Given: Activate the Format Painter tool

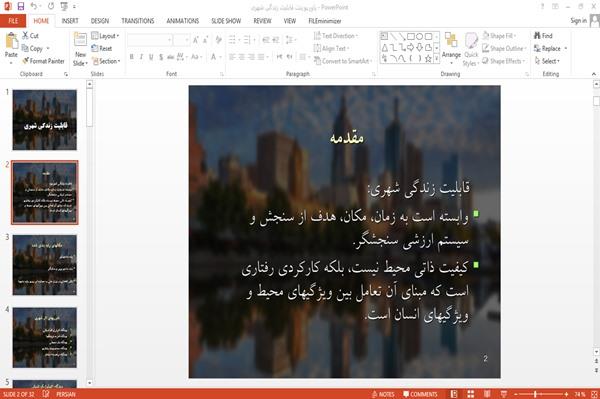Looking at the screenshot, I should 43,61.
